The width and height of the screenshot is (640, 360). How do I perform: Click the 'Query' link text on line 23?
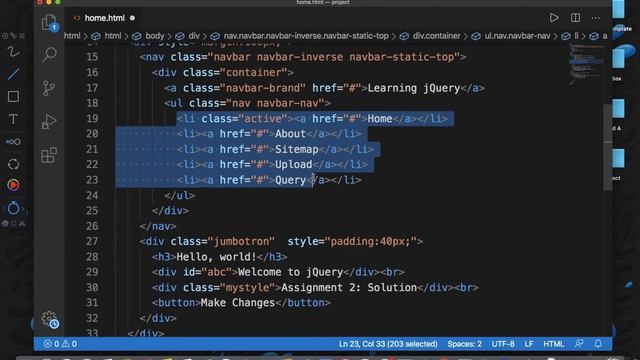click(291, 180)
